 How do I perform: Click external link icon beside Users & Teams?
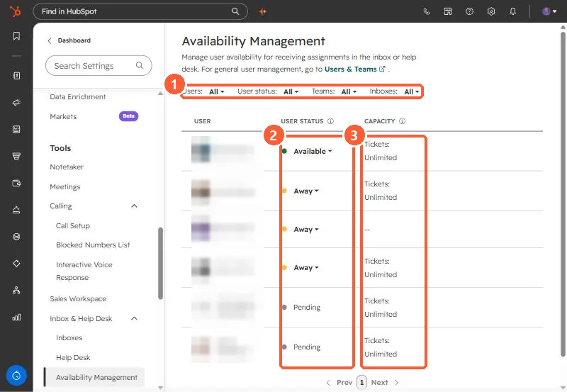coord(382,69)
